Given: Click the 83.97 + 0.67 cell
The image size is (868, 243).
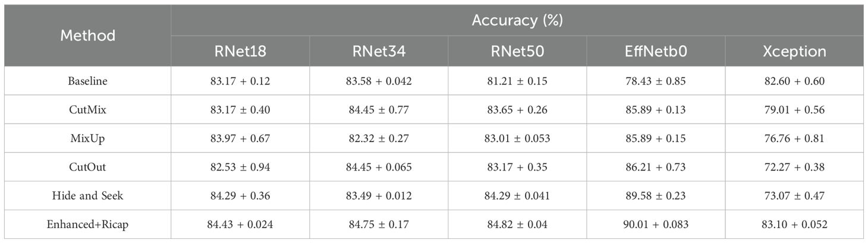Looking at the screenshot, I should click(x=240, y=138).
